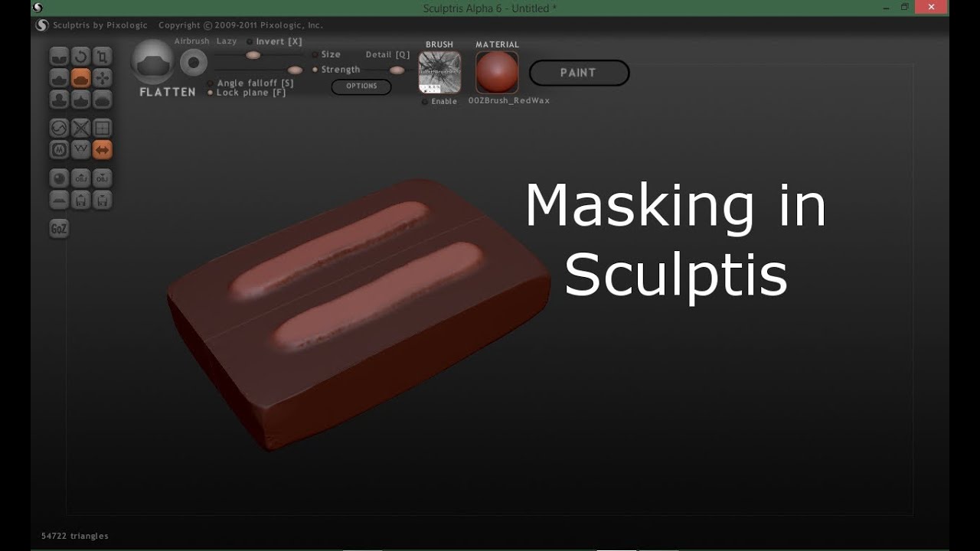Select the Crease brush tool

pyautogui.click(x=59, y=56)
